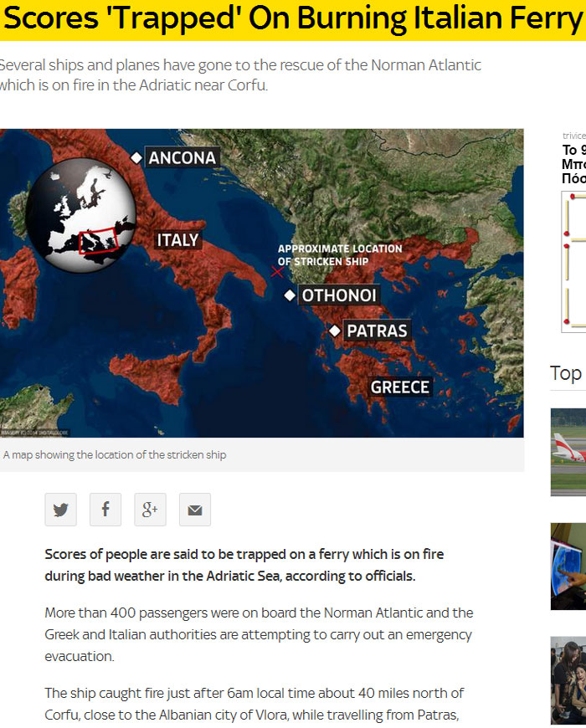
Task: Click the Top stories section heading
Action: pos(566,373)
